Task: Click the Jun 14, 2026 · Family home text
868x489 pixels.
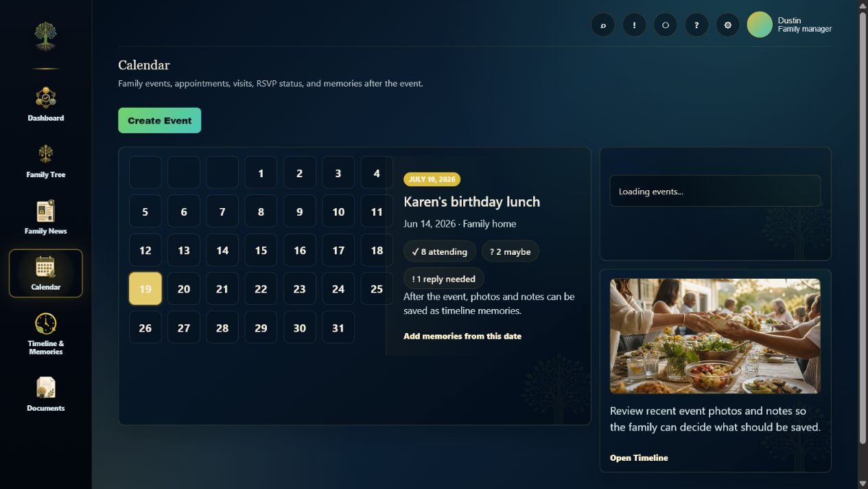Action: (460, 224)
